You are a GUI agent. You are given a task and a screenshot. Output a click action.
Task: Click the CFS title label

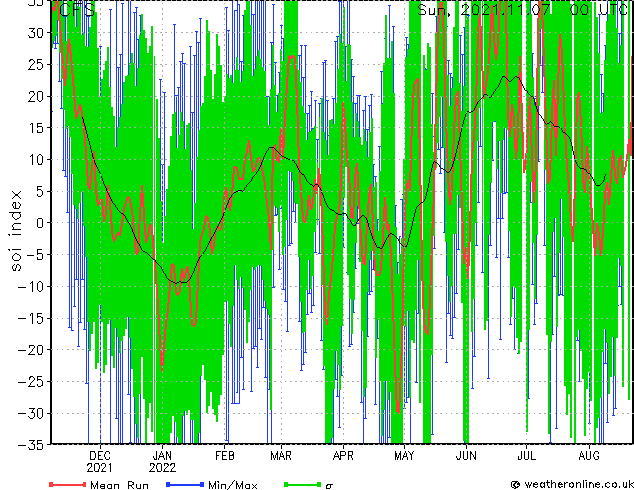77,10
